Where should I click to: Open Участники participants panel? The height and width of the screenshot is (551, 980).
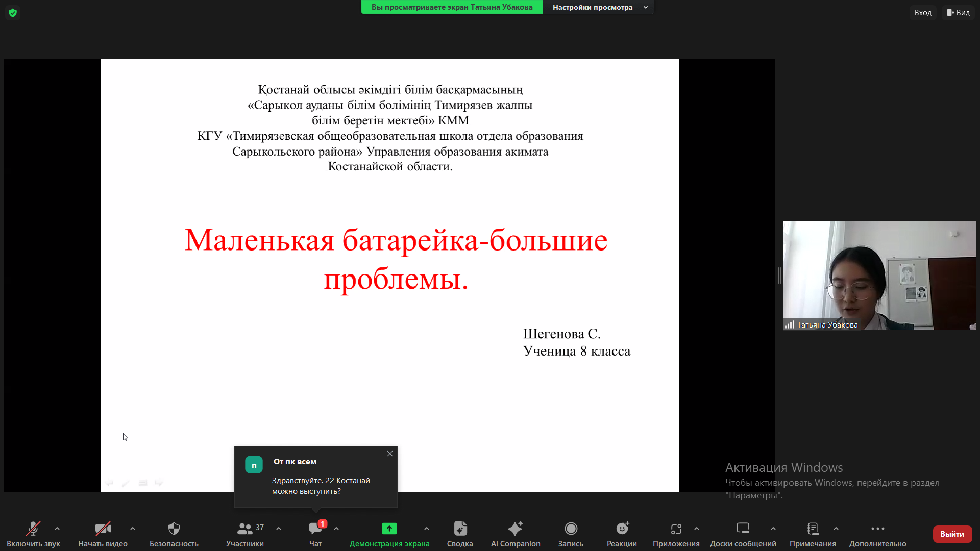(x=245, y=534)
